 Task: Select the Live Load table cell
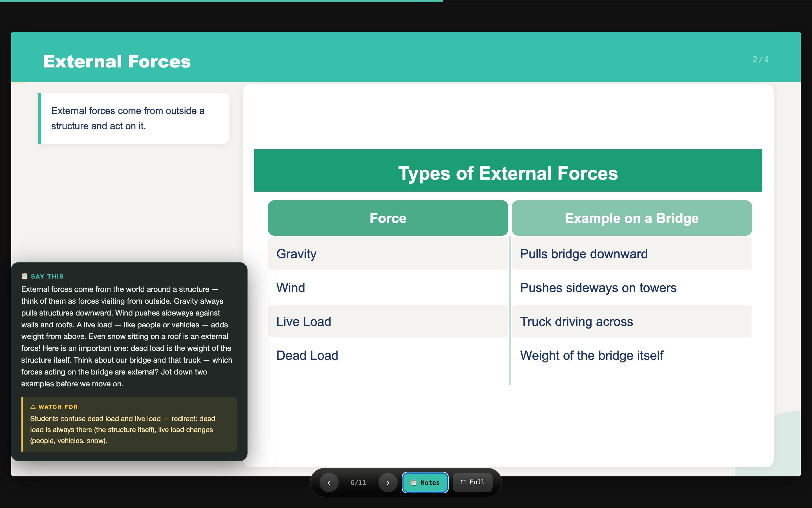click(x=388, y=321)
